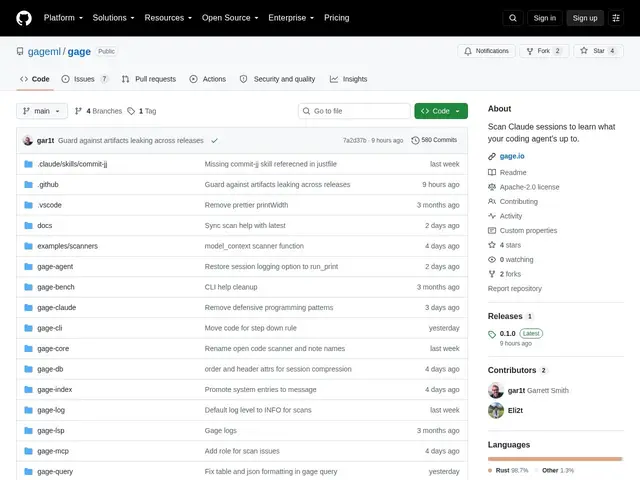Click the folder icon for docs
Image resolution: width=640 pixels, height=480 pixels.
28,225
